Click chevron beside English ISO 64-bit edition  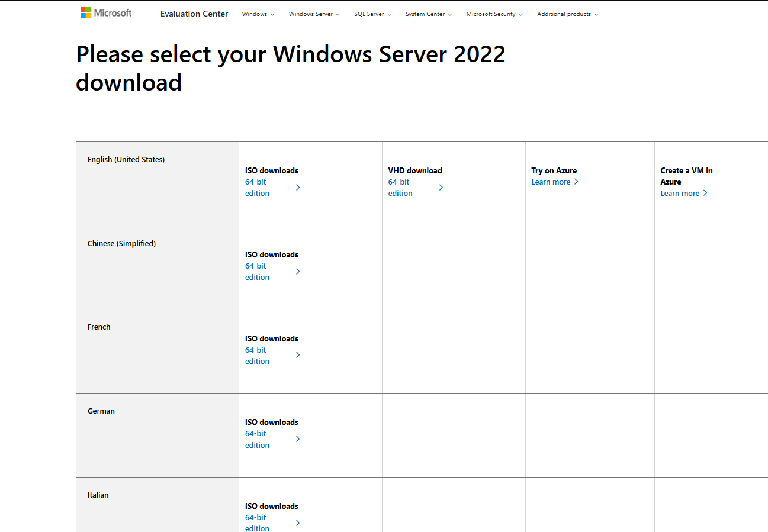tap(298, 188)
